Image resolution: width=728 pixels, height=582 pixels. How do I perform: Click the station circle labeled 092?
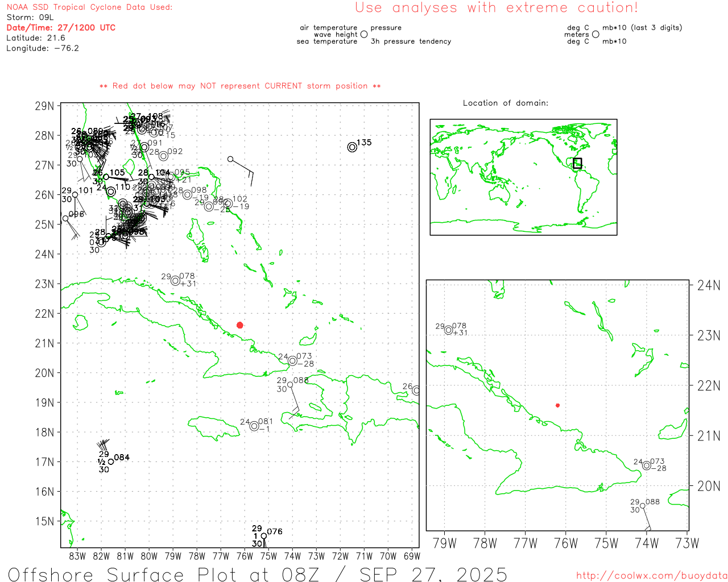click(163, 156)
